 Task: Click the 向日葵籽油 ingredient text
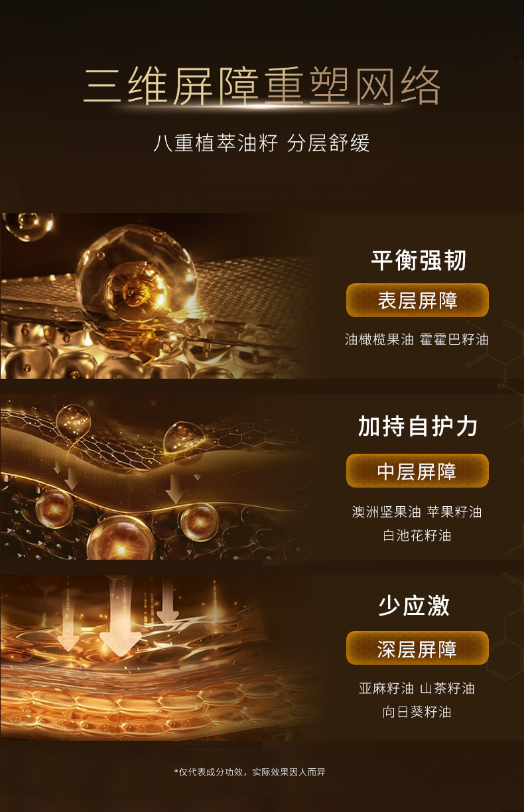click(417, 712)
